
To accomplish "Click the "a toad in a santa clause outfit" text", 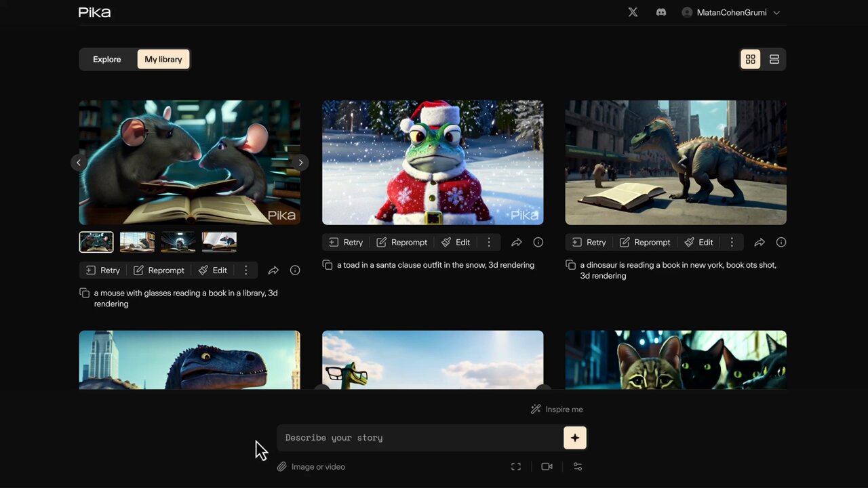I will [x=435, y=265].
